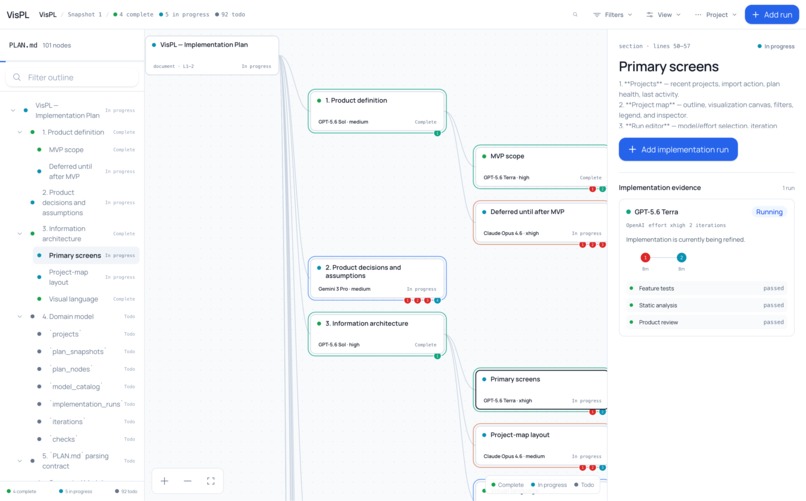Click the VisPL logo text
Image resolution: width=806 pixels, height=501 pixels.
point(17,15)
